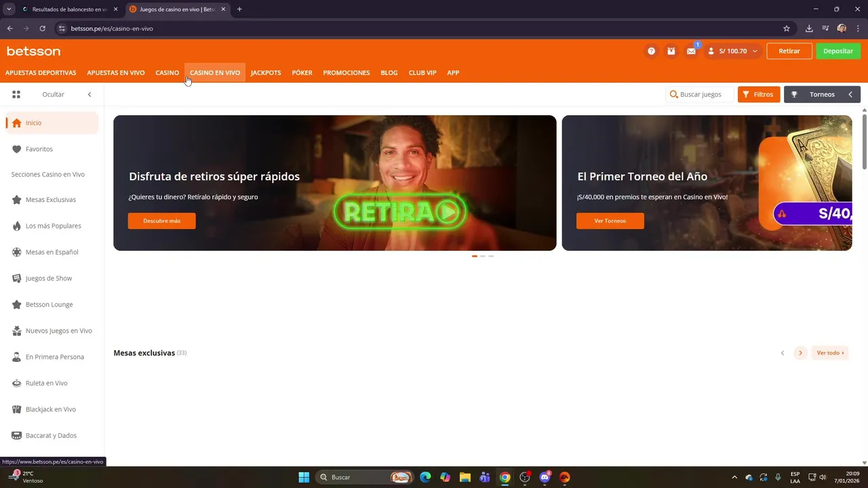Close the Juegos de casino en vivo tab
This screenshot has height=488, width=868.
click(x=223, y=9)
